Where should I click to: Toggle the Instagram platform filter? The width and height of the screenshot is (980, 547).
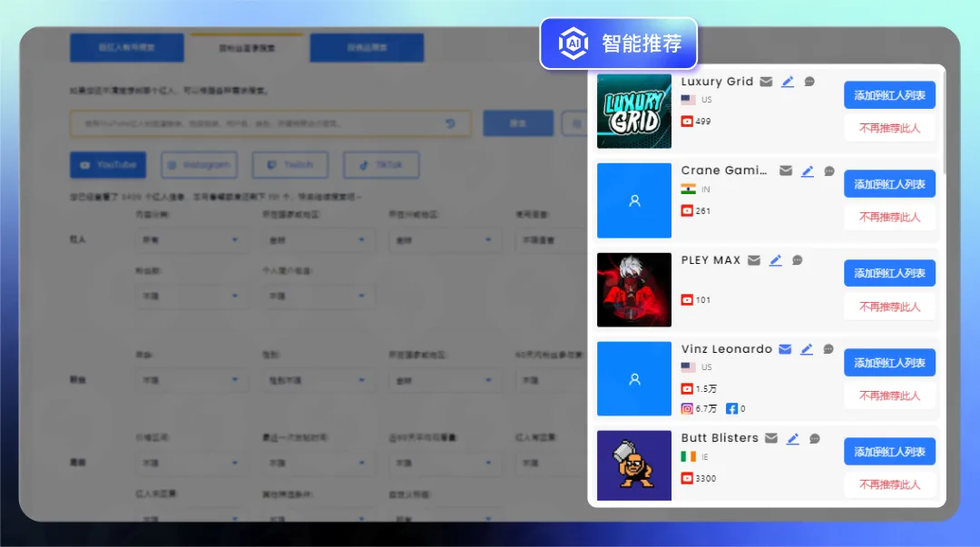click(x=201, y=164)
